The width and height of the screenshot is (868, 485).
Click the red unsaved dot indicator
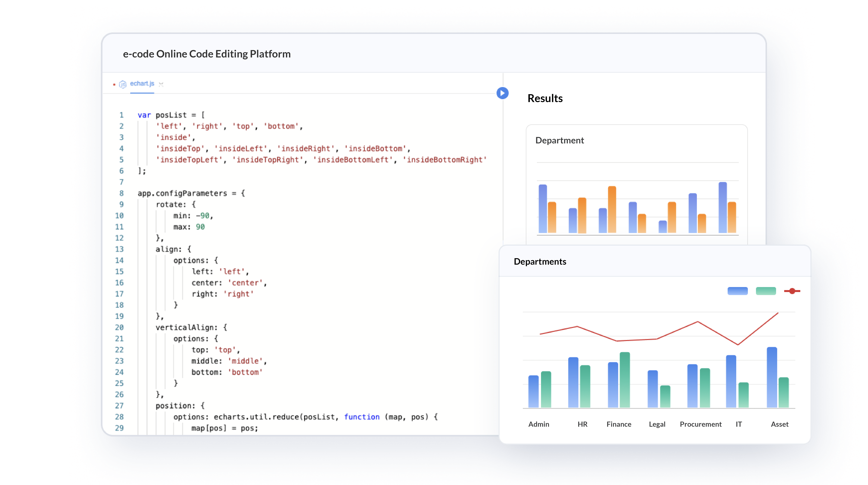pyautogui.click(x=114, y=84)
